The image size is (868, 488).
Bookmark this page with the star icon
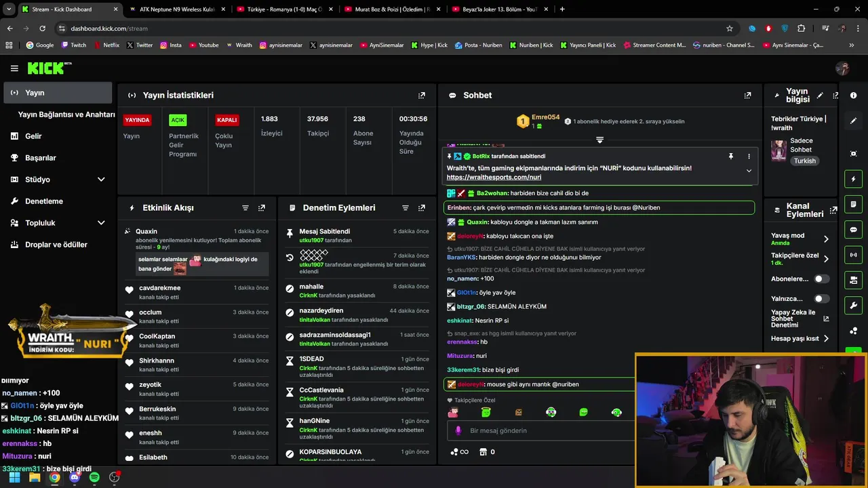730,28
